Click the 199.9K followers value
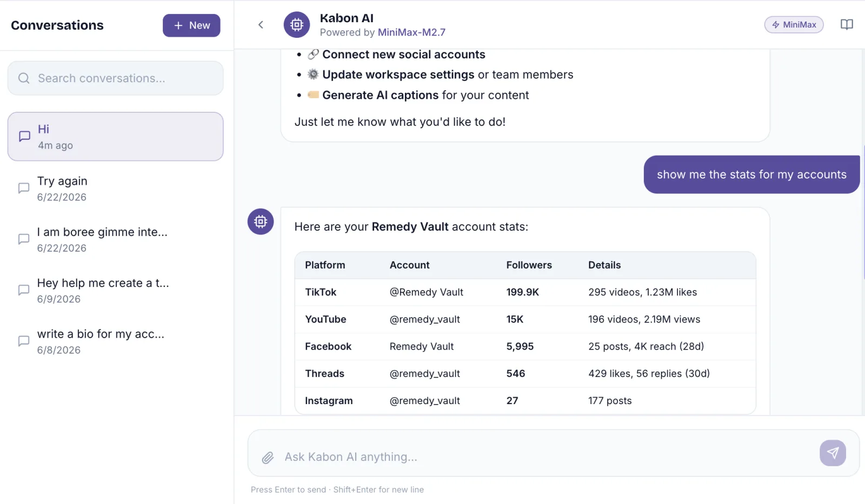 [x=523, y=292]
